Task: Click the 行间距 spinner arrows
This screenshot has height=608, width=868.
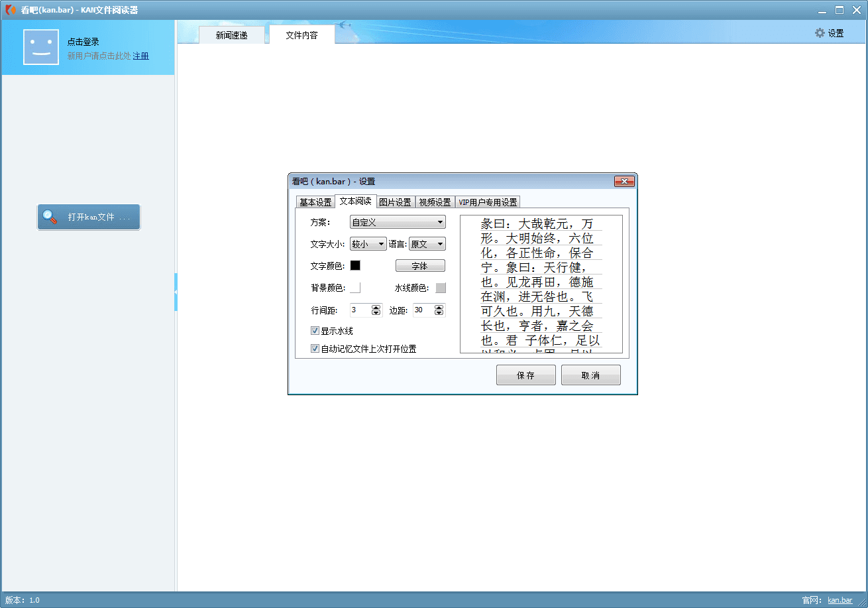Action: [x=376, y=310]
